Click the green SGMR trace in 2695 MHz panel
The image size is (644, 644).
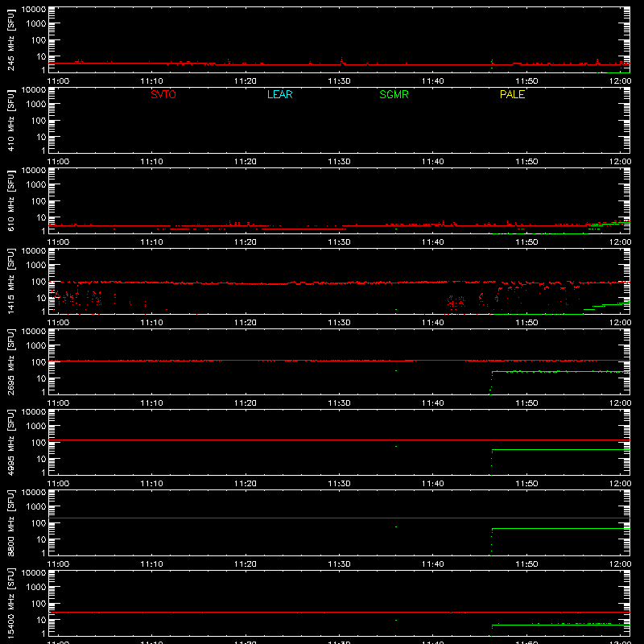(560, 372)
